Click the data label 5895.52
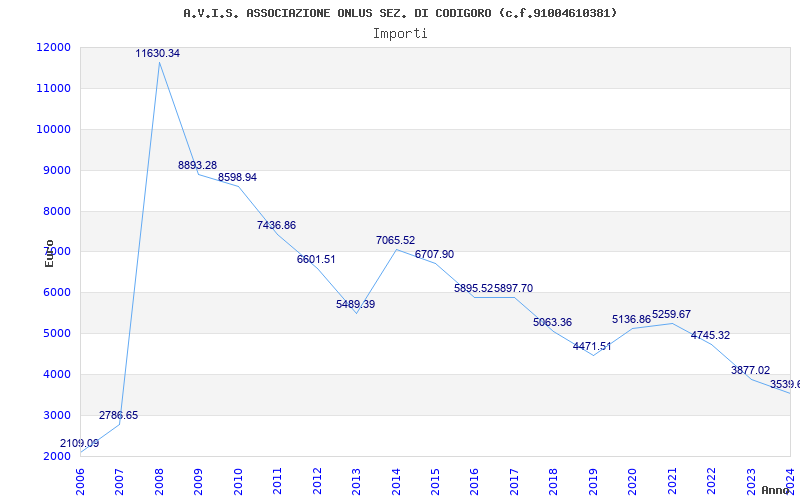The width and height of the screenshot is (800, 500). [473, 288]
